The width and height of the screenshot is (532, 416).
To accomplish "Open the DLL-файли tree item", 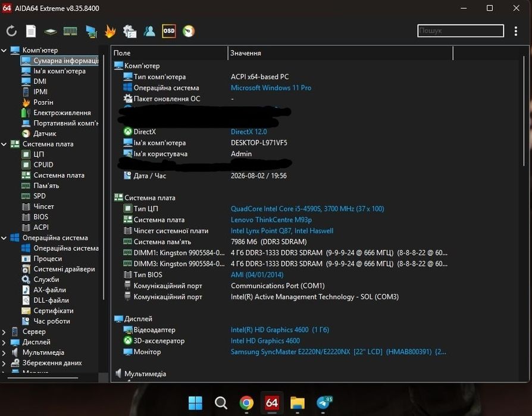I will 45,301.
